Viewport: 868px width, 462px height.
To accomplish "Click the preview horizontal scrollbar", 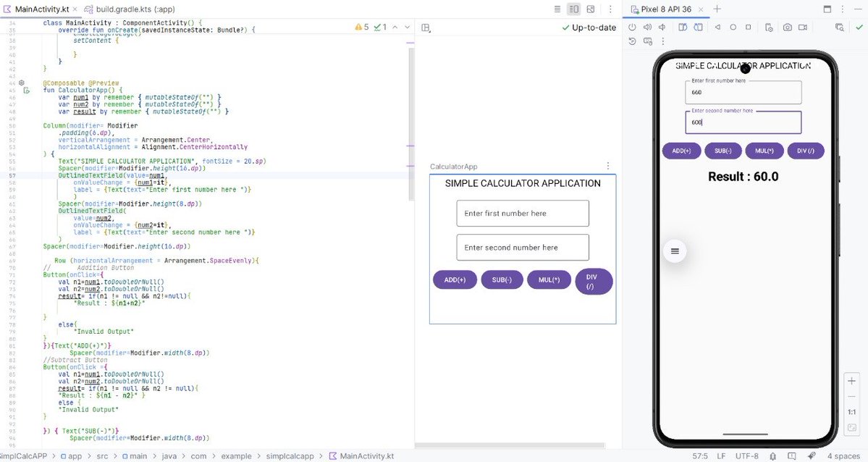I will 509,445.
